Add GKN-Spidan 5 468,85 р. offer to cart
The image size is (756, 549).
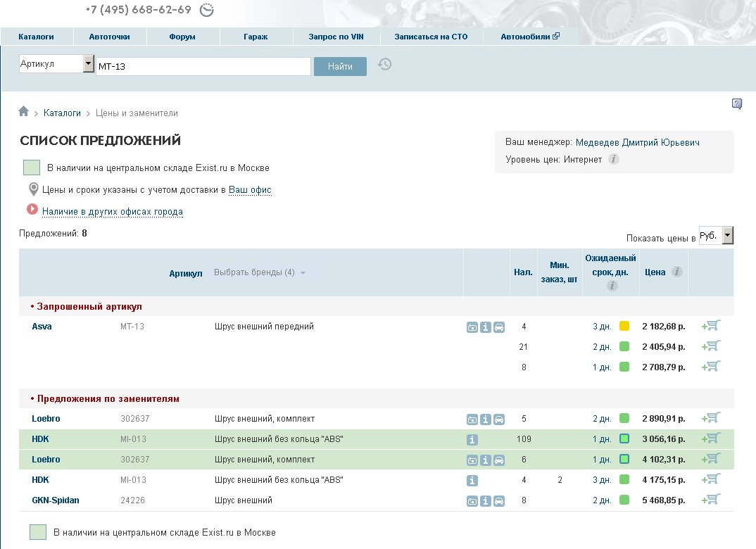tap(711, 499)
